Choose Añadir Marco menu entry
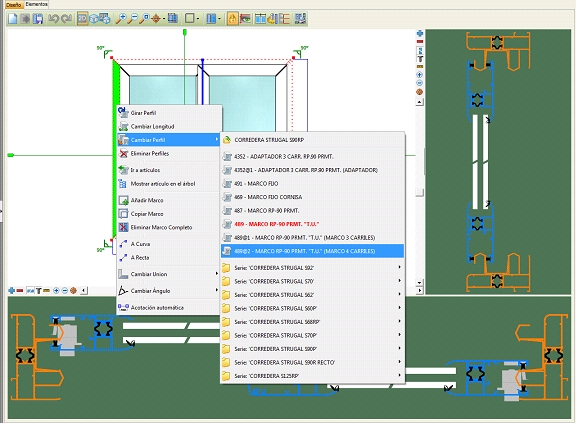 click(170, 200)
